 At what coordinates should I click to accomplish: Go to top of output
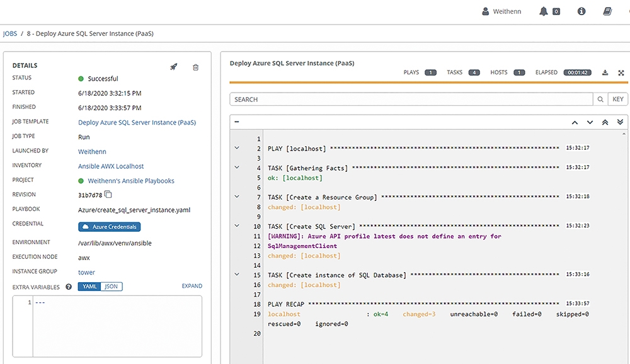pyautogui.click(x=605, y=123)
